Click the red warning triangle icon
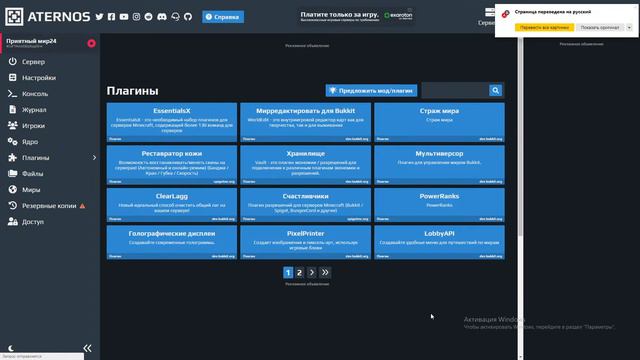 pos(82,206)
